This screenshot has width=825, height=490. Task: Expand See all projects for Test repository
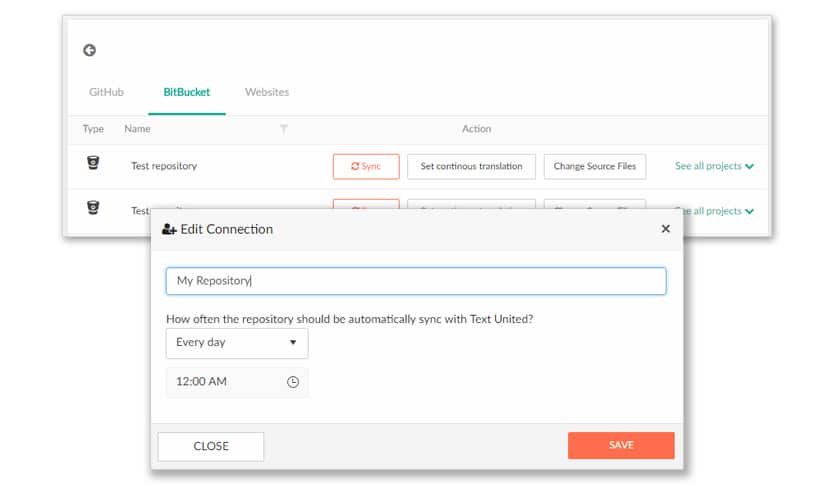click(715, 166)
